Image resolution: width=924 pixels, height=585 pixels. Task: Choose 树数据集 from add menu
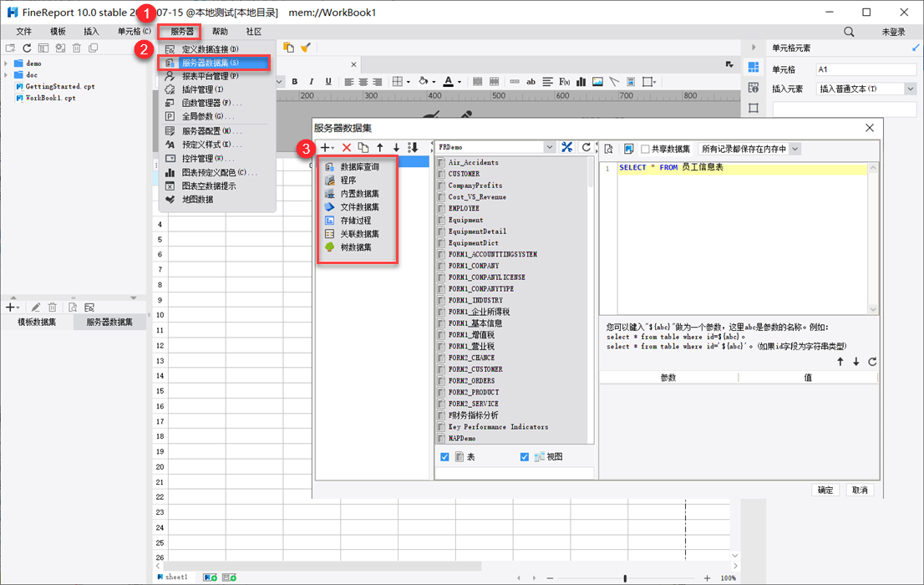pos(357,247)
